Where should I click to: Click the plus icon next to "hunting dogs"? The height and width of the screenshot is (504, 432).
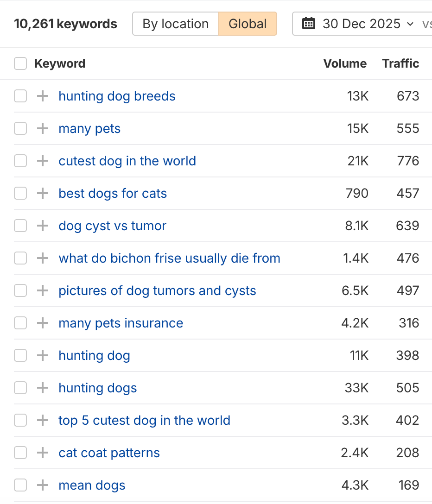(42, 388)
